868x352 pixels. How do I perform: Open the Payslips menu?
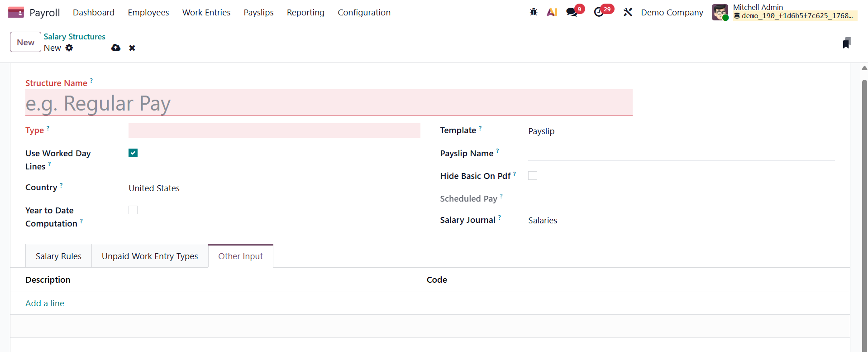(259, 12)
